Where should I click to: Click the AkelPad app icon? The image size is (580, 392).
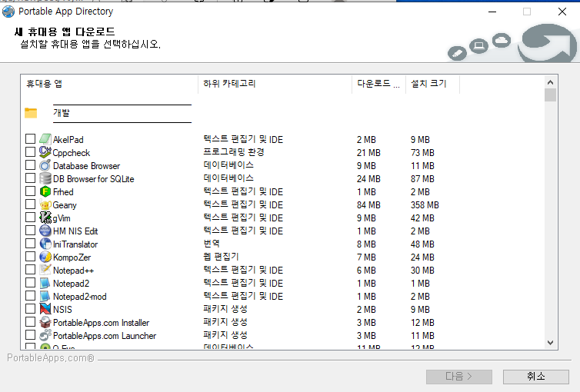pyautogui.click(x=45, y=139)
